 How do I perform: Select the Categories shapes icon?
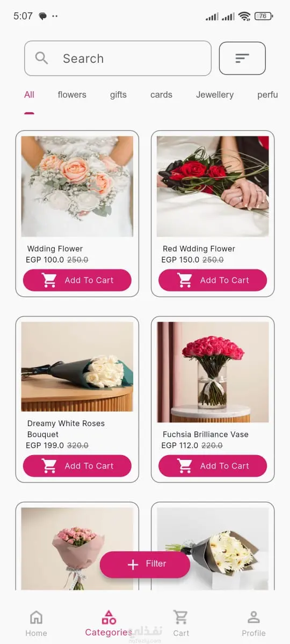point(109,617)
